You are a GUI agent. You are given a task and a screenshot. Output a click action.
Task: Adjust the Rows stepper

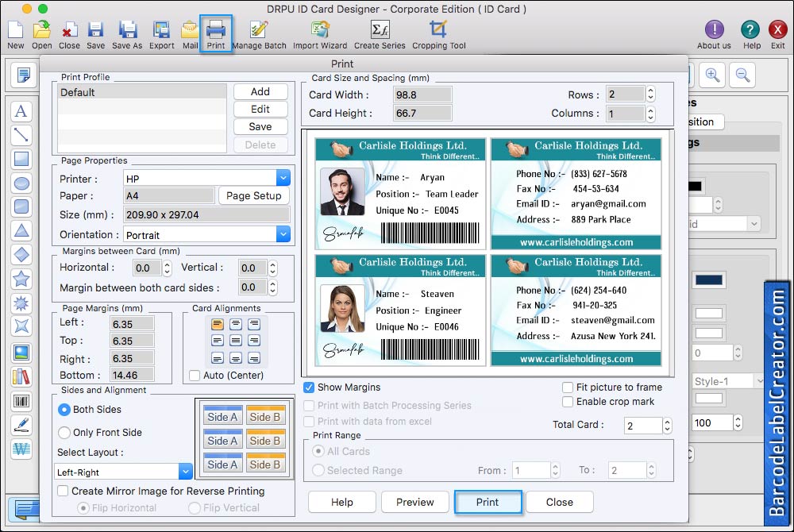(x=651, y=94)
